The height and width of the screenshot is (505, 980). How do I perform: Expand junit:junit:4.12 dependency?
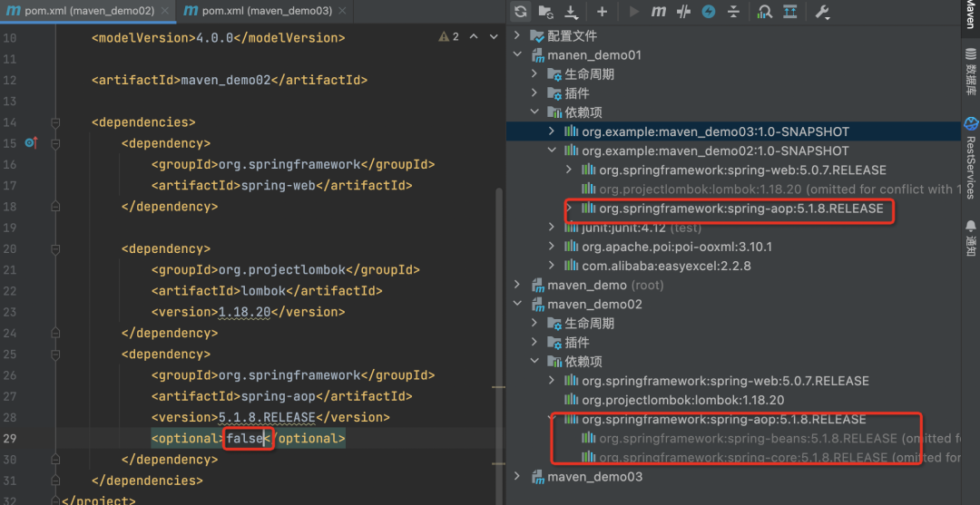pos(552,228)
